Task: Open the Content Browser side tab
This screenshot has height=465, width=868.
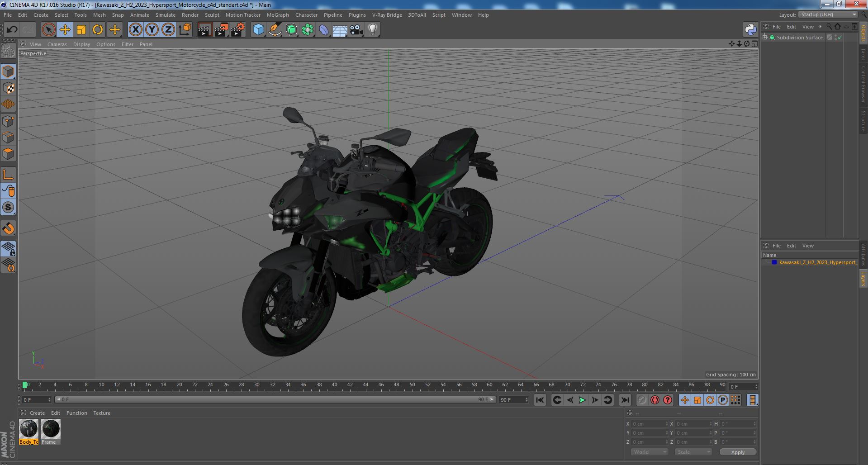Action: click(863, 84)
